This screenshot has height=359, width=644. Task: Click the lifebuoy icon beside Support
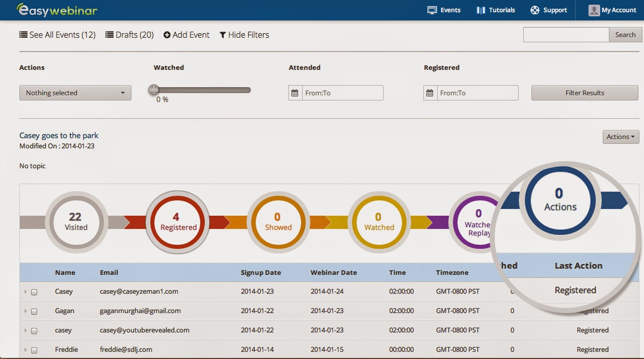534,10
